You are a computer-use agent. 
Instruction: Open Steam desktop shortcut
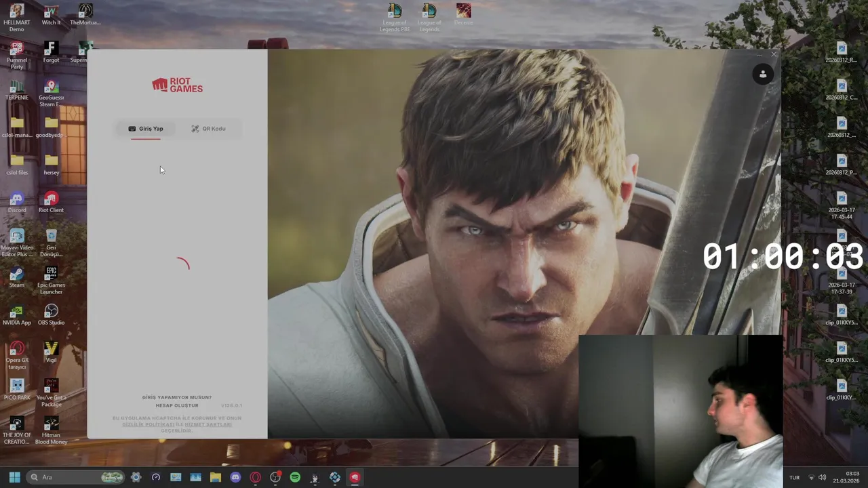[17, 277]
